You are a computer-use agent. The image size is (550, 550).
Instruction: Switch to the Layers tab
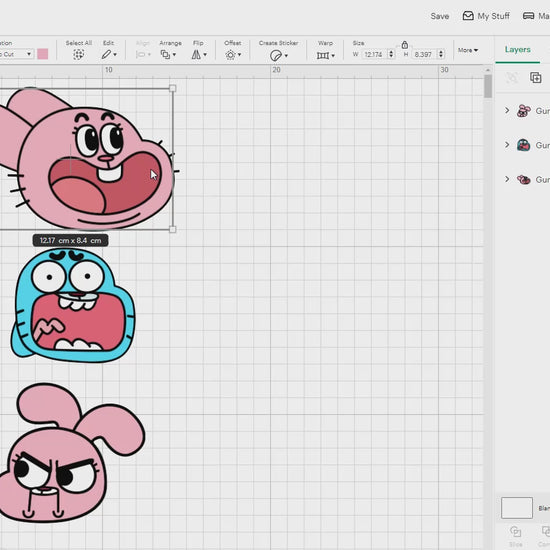click(517, 50)
